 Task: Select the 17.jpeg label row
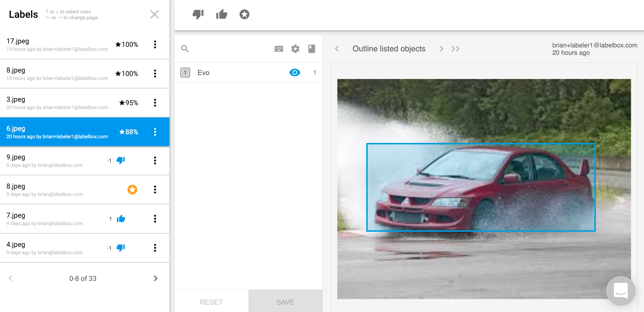pos(84,44)
